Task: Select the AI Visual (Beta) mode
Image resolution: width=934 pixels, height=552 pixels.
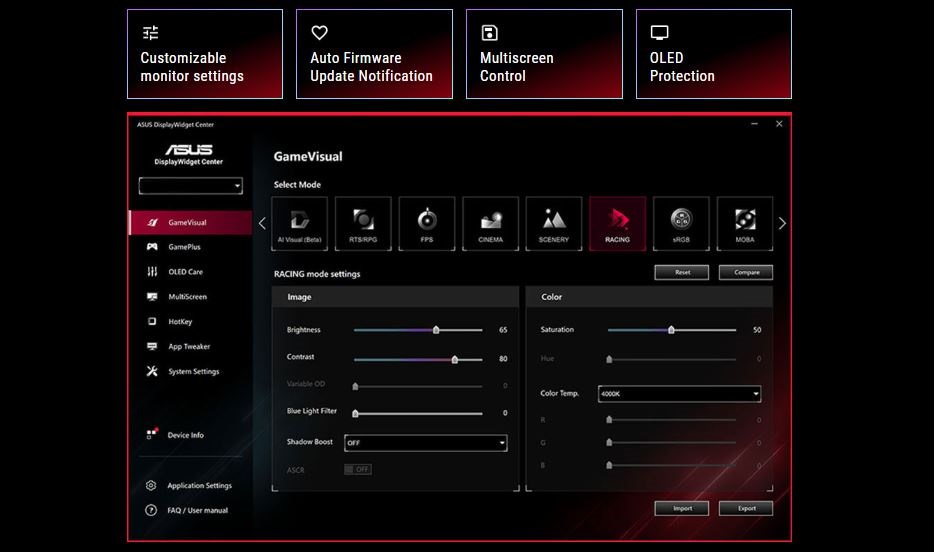Action: [x=298, y=222]
